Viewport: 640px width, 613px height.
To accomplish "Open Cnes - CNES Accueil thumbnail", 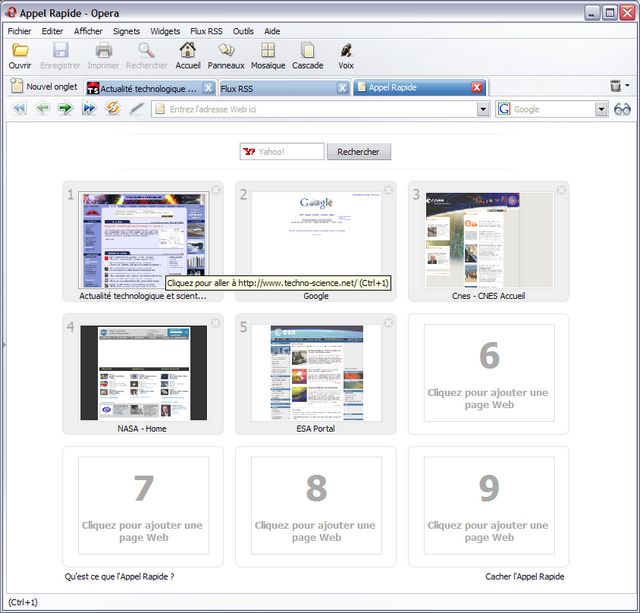I will click(489, 240).
